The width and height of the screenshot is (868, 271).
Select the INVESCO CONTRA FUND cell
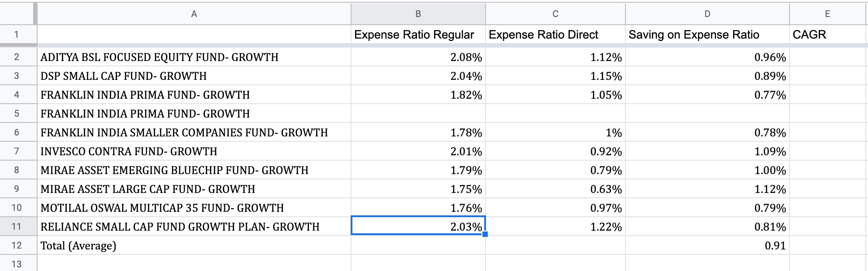(x=194, y=151)
